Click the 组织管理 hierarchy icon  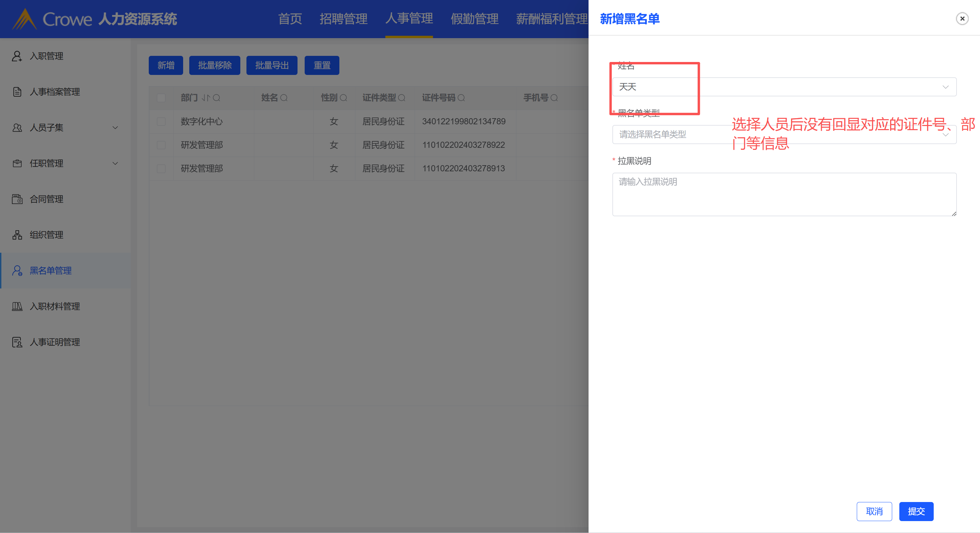coord(17,235)
